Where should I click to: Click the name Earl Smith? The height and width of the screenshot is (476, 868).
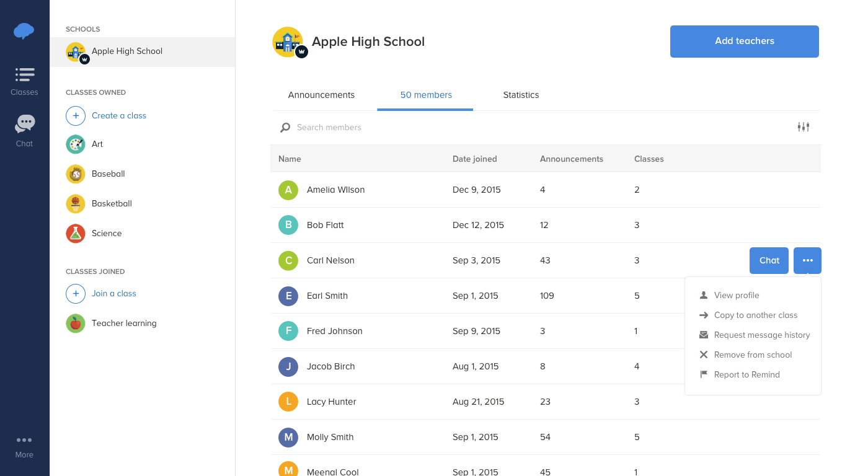click(x=327, y=296)
